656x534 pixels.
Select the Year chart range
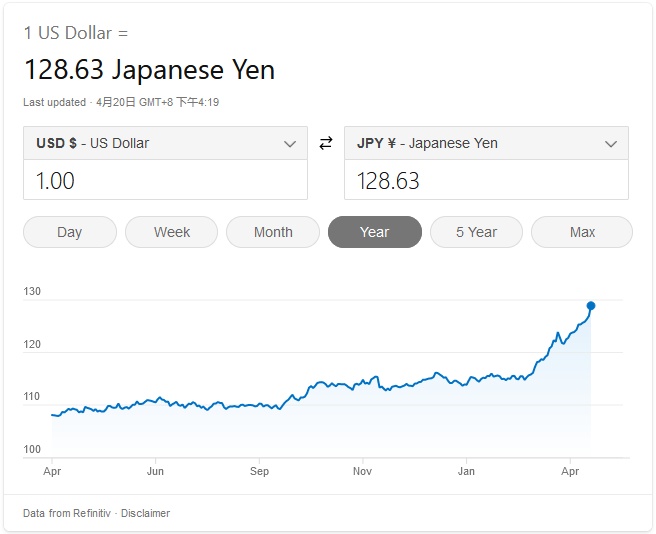[374, 232]
